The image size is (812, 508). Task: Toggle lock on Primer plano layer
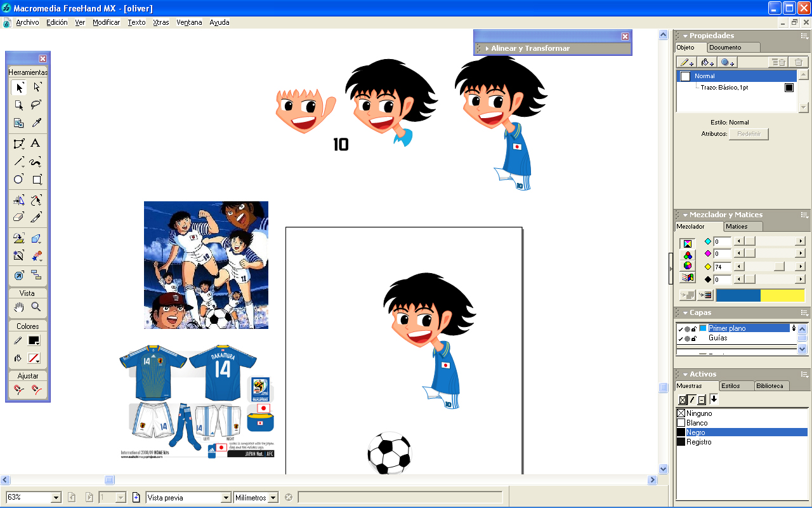coord(694,329)
